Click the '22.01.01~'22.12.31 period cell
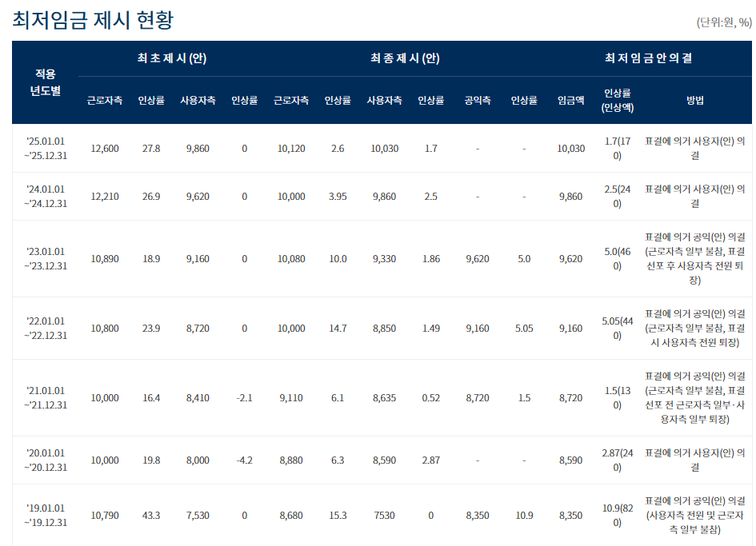 [x=46, y=329]
